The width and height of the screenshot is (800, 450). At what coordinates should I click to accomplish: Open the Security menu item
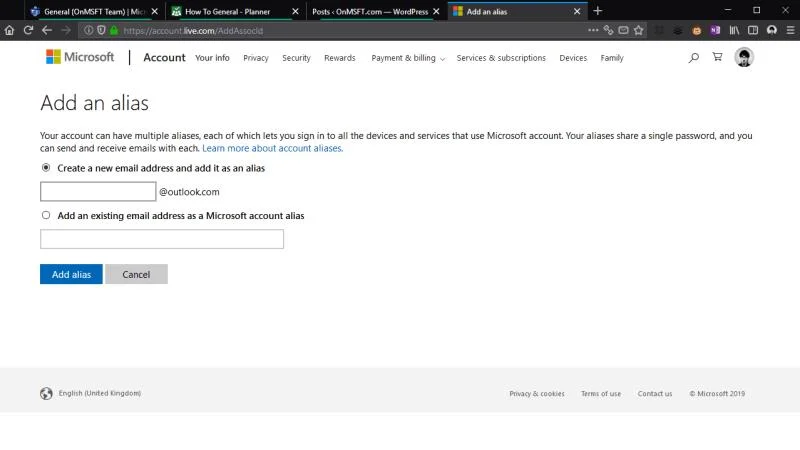coord(296,58)
